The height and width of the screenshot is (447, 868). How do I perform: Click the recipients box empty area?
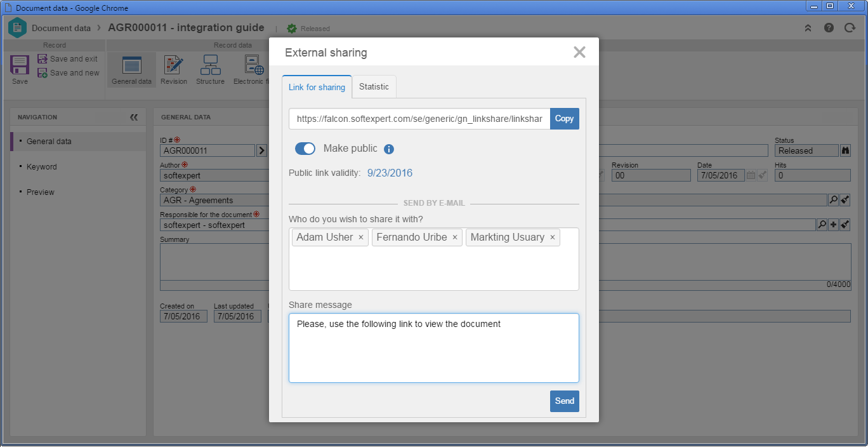(434, 270)
